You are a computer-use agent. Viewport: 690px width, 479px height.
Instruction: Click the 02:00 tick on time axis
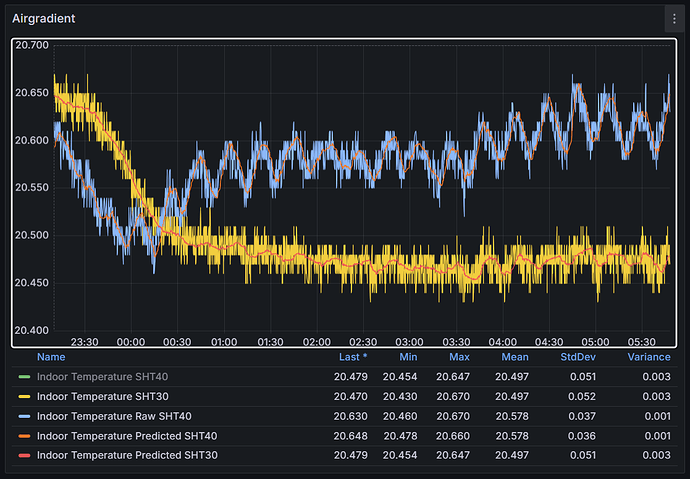(x=317, y=341)
